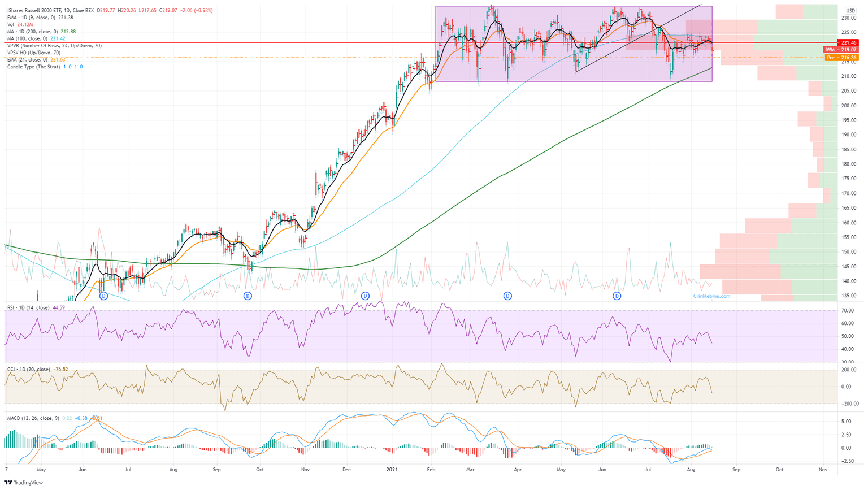
Task: Click the Vol 24.12M legend entry
Action: click(19, 24)
